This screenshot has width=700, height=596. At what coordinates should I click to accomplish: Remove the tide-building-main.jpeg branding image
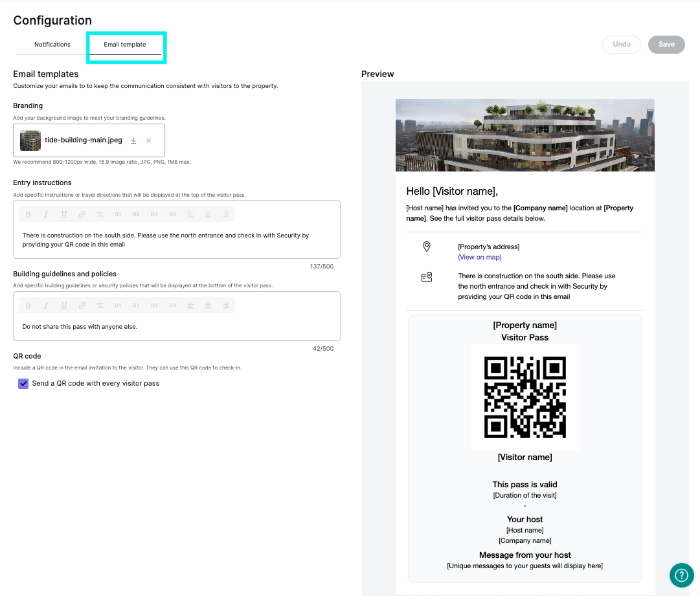pyautogui.click(x=148, y=140)
